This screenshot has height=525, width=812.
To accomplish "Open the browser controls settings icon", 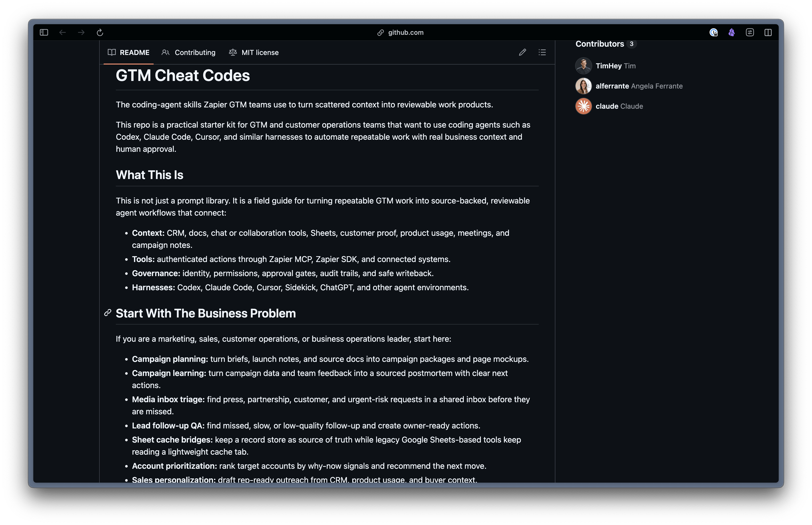I will pos(750,32).
